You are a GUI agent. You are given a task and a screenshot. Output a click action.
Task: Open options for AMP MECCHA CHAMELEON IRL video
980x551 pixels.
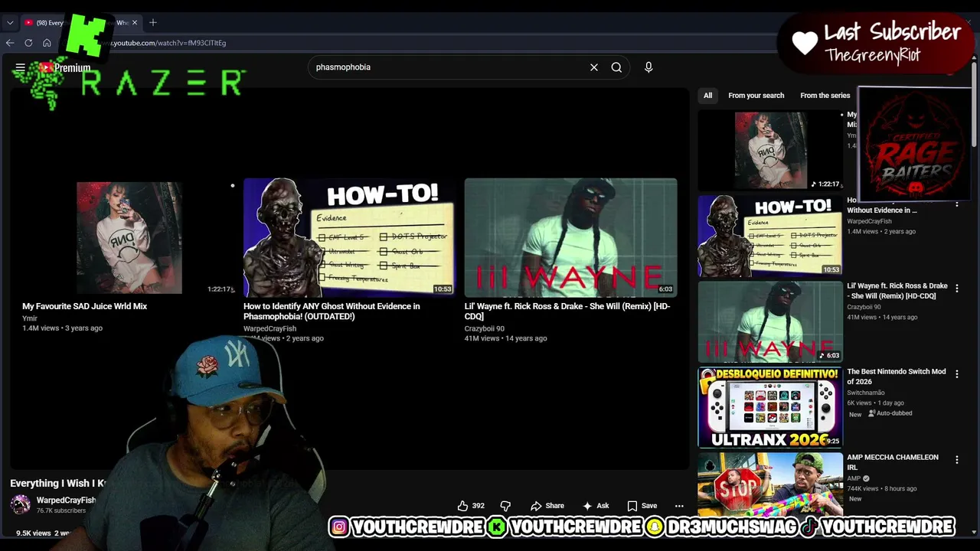pos(956,460)
